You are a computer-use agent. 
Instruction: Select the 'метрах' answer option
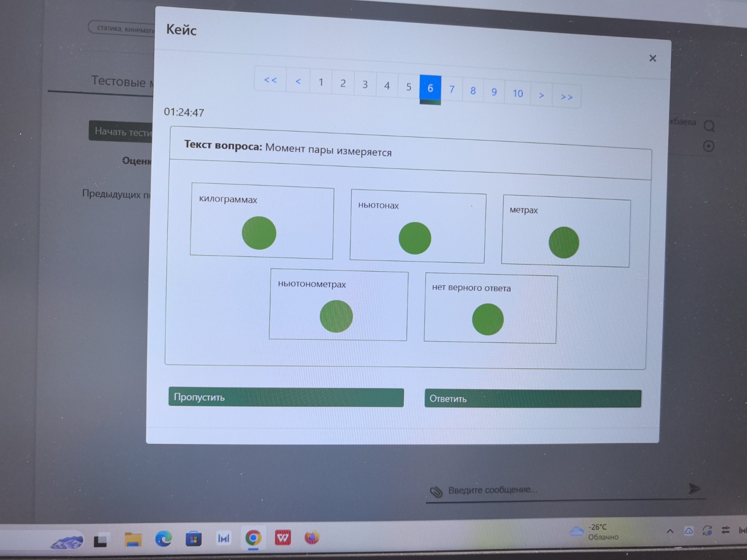(564, 243)
